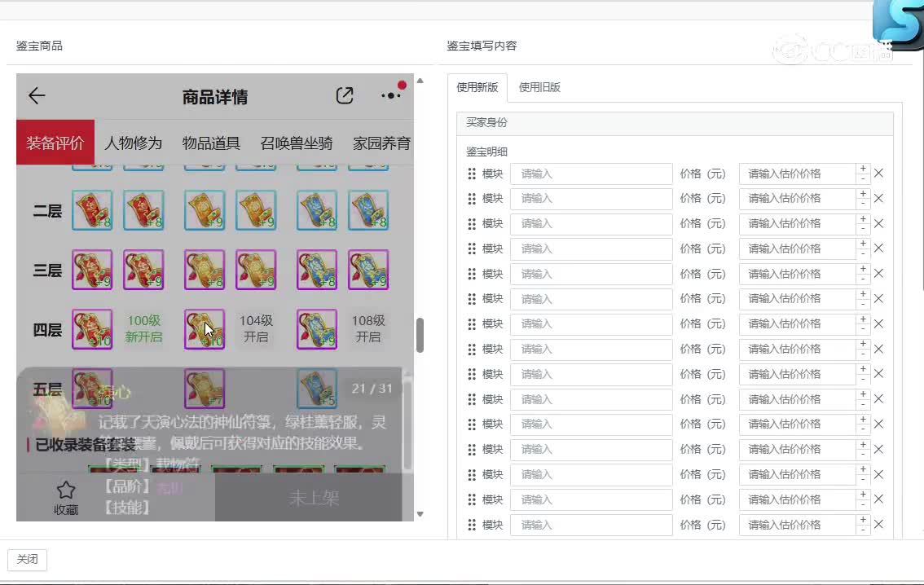Focus the 请输入估价价格 field in second row
The width and height of the screenshot is (924, 585).
797,199
